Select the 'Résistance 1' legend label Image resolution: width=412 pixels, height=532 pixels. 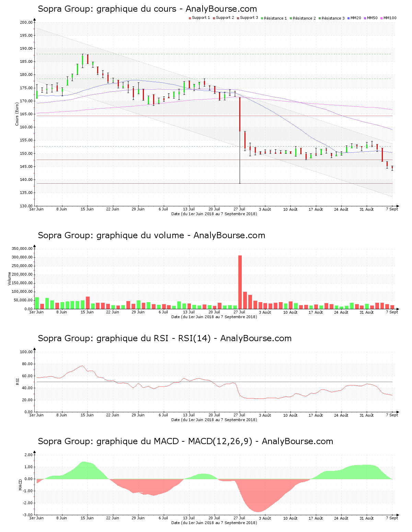click(275, 18)
